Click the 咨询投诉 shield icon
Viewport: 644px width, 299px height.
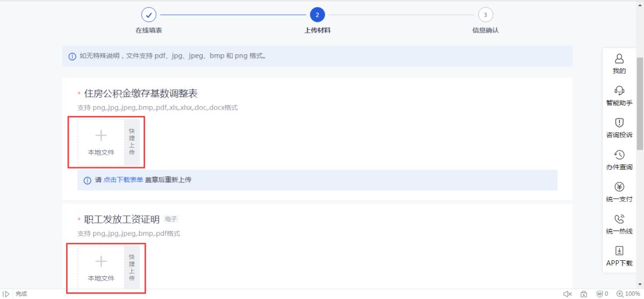coord(619,123)
